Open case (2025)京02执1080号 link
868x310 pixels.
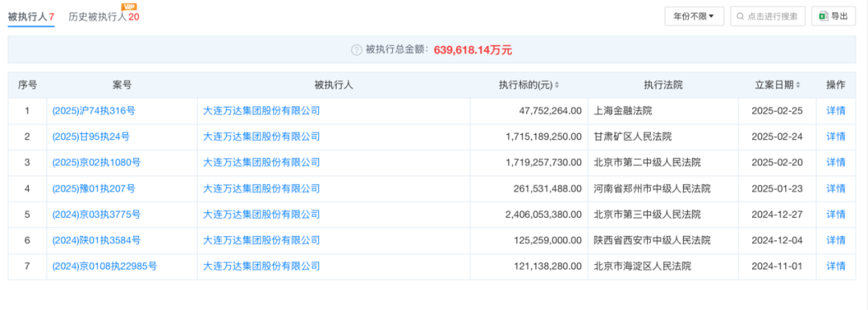click(96, 163)
